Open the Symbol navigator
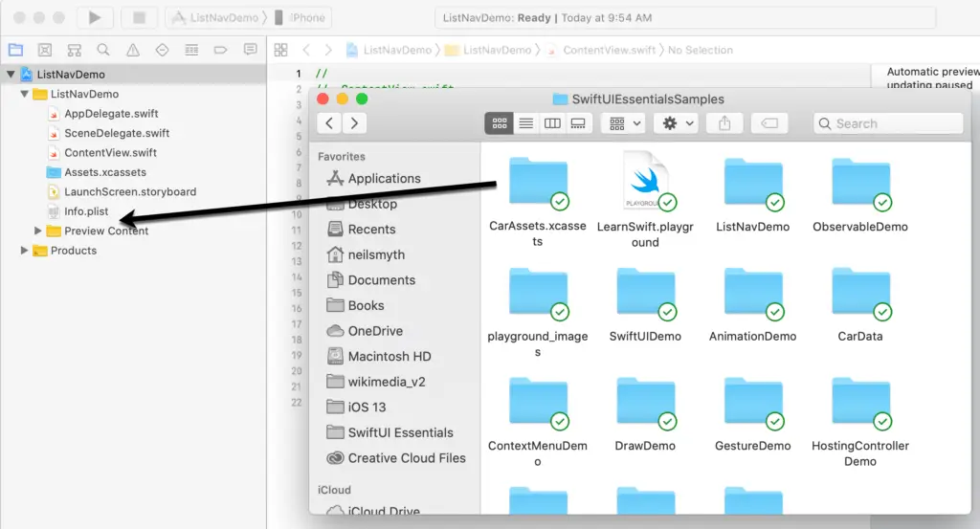 [x=75, y=50]
